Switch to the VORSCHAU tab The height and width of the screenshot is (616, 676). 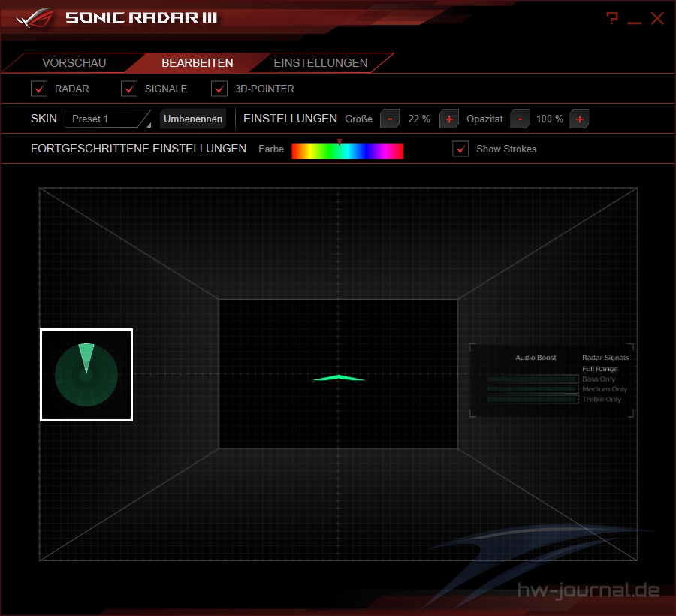(74, 63)
